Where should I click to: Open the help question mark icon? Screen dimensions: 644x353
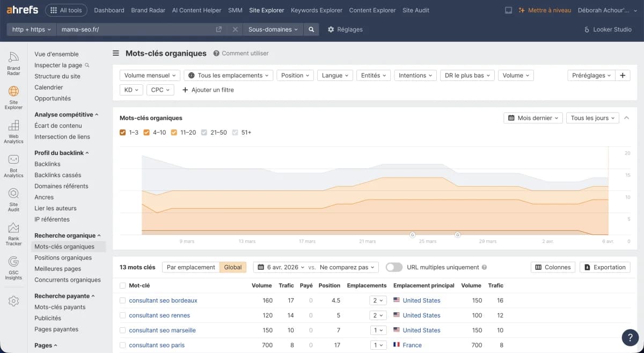(x=630, y=337)
